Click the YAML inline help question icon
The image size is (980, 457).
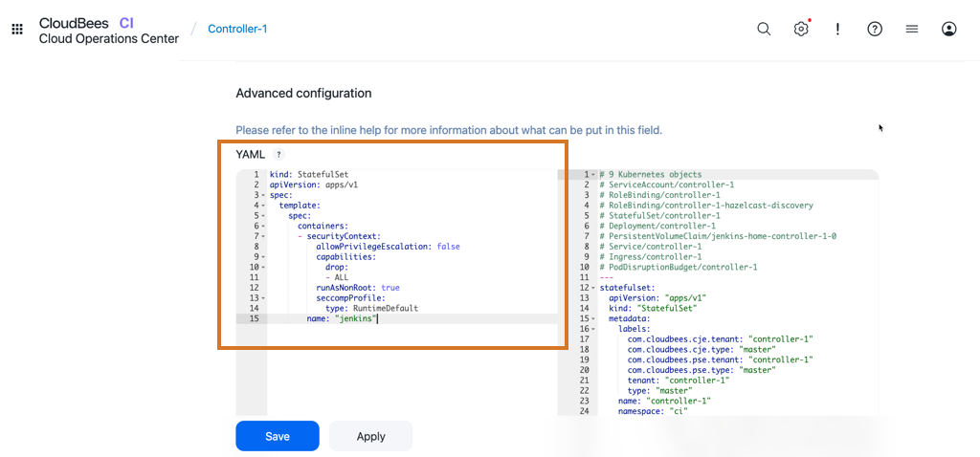(278, 154)
